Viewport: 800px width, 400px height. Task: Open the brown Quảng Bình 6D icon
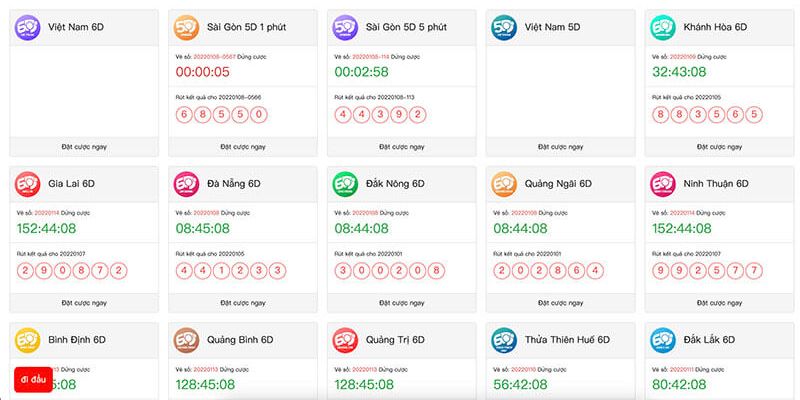(186, 340)
